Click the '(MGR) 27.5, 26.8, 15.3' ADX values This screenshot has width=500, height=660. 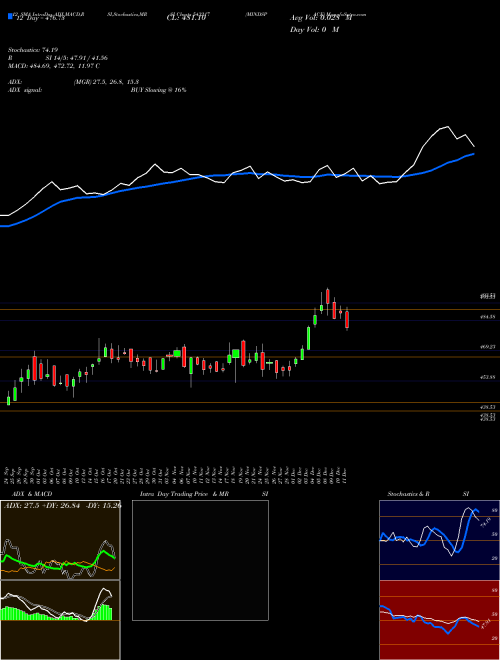pos(106,82)
